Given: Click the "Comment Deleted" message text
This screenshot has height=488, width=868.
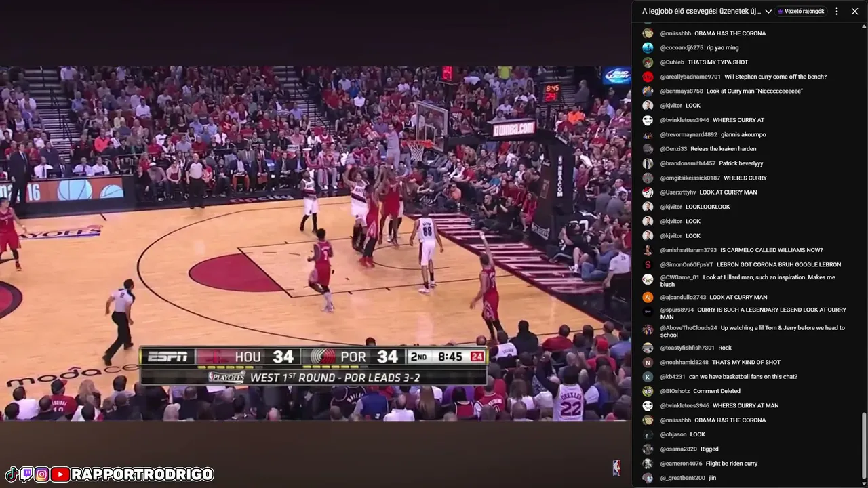Looking at the screenshot, I should [x=717, y=392].
